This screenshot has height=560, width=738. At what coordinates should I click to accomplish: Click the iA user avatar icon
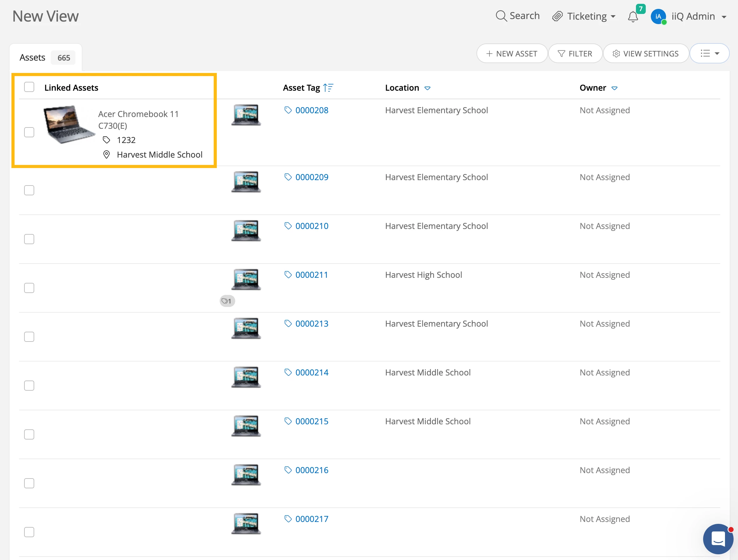[x=658, y=16]
